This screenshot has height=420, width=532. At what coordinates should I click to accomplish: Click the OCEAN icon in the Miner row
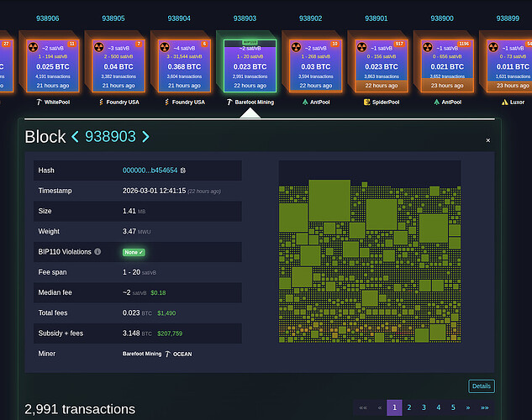[x=169, y=354]
